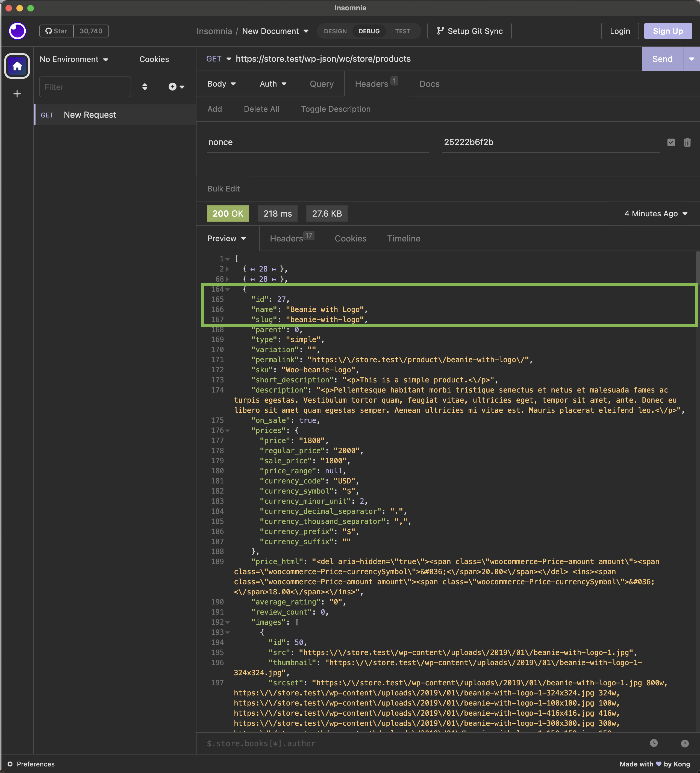Click the Filter input in sidebar
Image resolution: width=700 pixels, height=773 pixels.
[85, 87]
